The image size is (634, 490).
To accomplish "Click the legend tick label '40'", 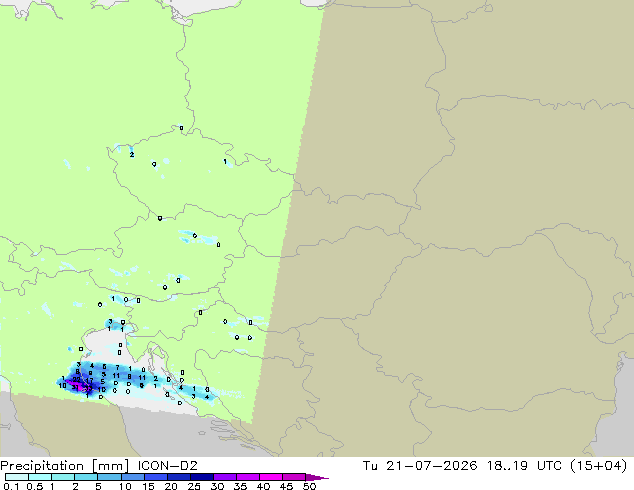I will tap(264, 486).
